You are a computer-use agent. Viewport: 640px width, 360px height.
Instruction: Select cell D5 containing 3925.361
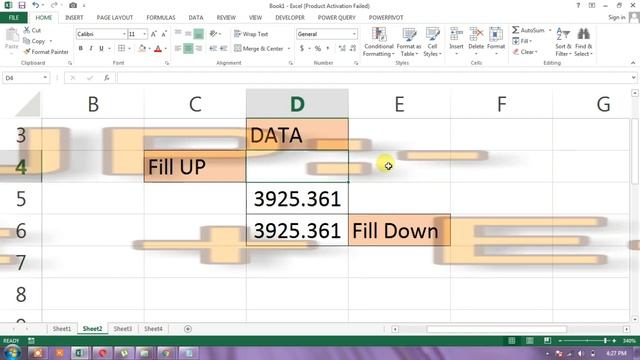click(297, 198)
